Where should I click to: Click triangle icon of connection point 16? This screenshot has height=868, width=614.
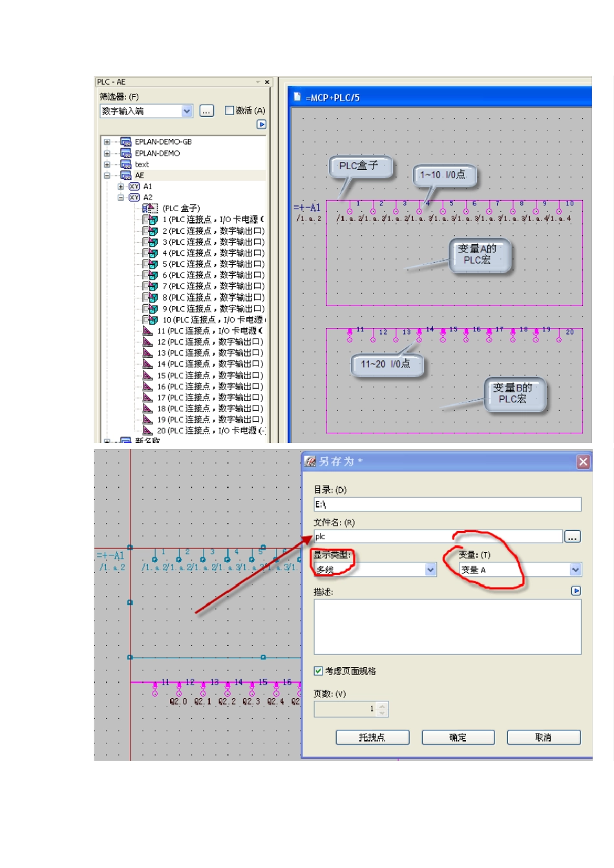[148, 386]
